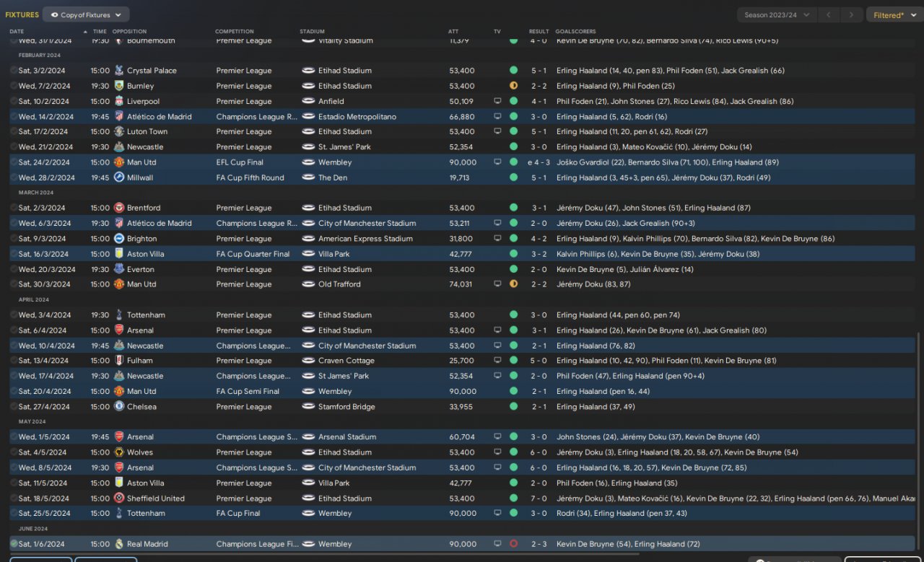This screenshot has width=924, height=562.
Task: Click the '2 - 3' result against Real Madrid
Action: (x=539, y=544)
